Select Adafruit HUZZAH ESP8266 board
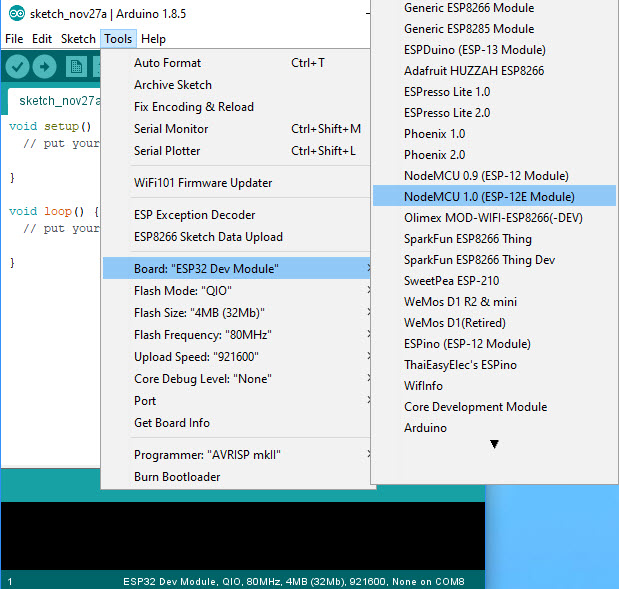619x589 pixels. [494, 71]
